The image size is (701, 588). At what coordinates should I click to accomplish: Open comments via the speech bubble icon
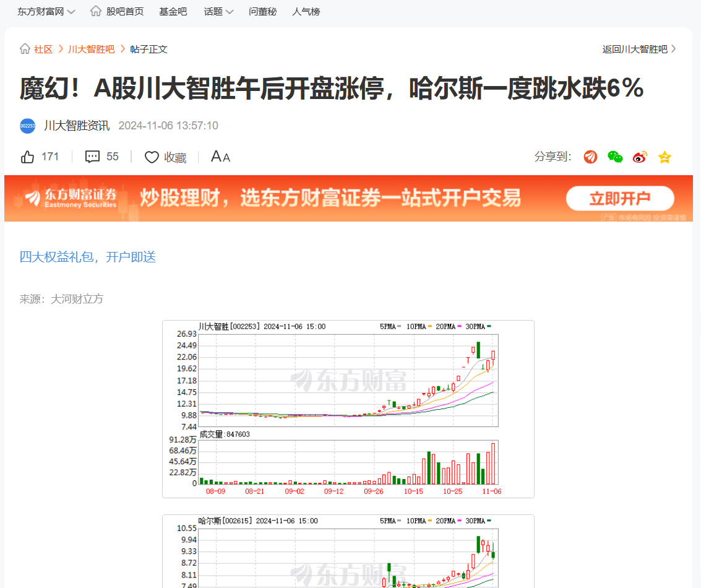click(x=92, y=157)
